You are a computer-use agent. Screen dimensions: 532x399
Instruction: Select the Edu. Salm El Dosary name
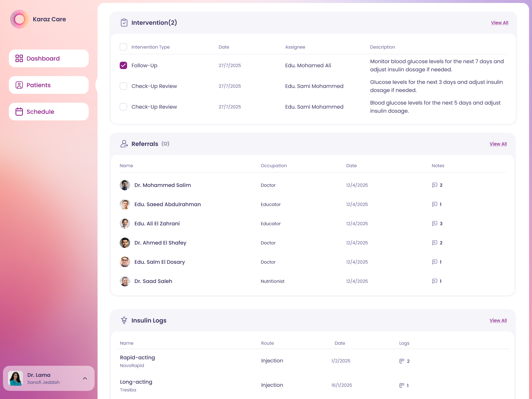coord(160,262)
